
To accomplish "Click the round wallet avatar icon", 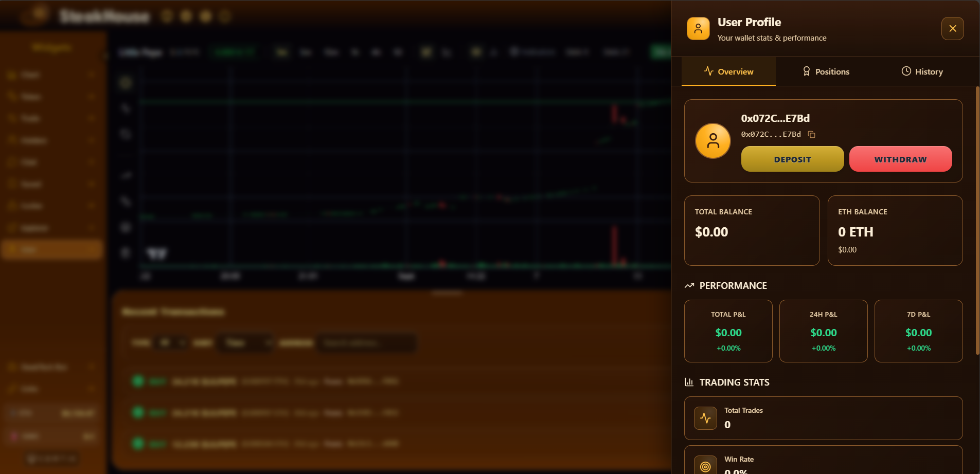I will (x=713, y=141).
